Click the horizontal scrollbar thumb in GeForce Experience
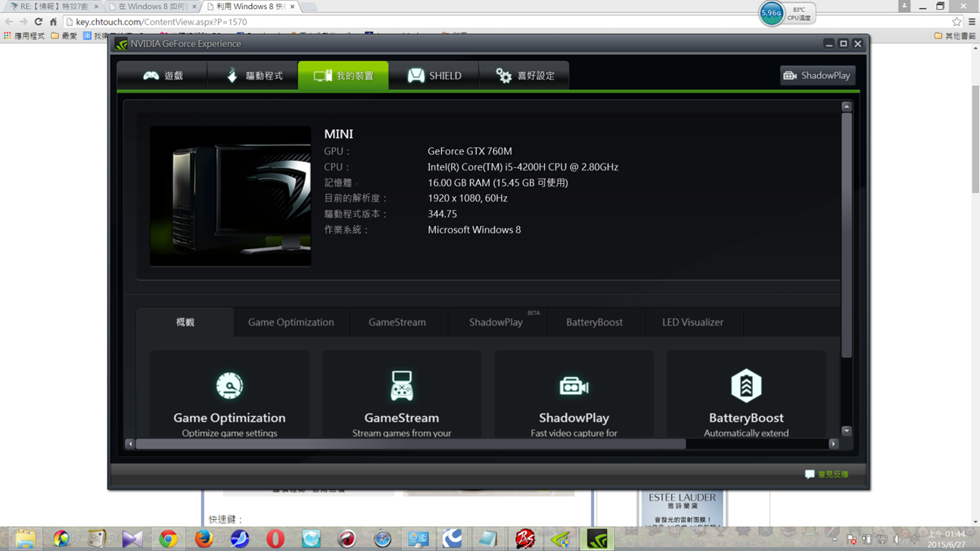This screenshot has width=980, height=551. pos(410,444)
